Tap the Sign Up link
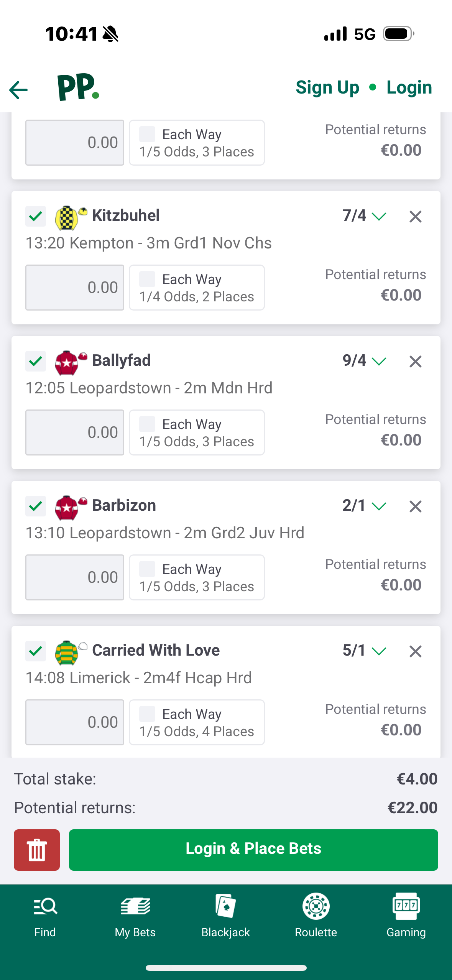This screenshot has width=452, height=980. (327, 87)
